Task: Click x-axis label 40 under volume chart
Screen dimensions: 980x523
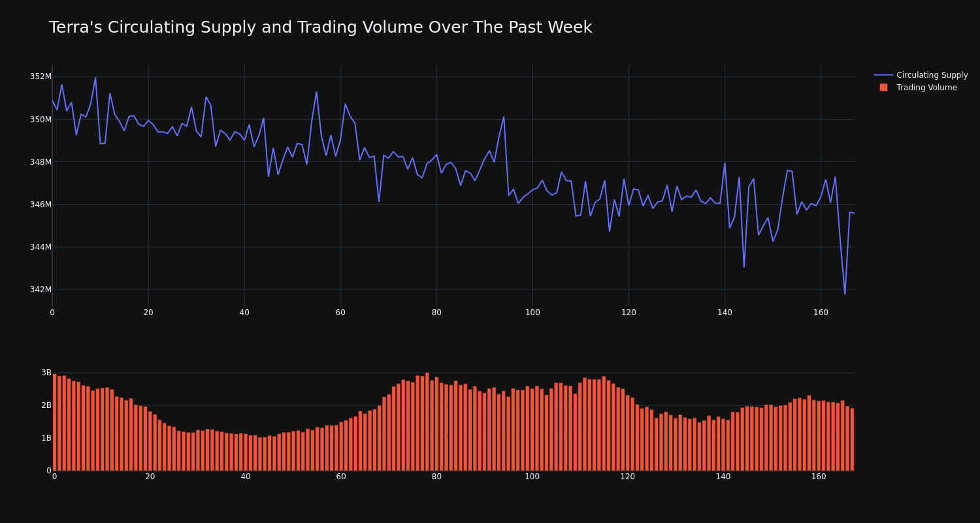Action: click(x=246, y=477)
